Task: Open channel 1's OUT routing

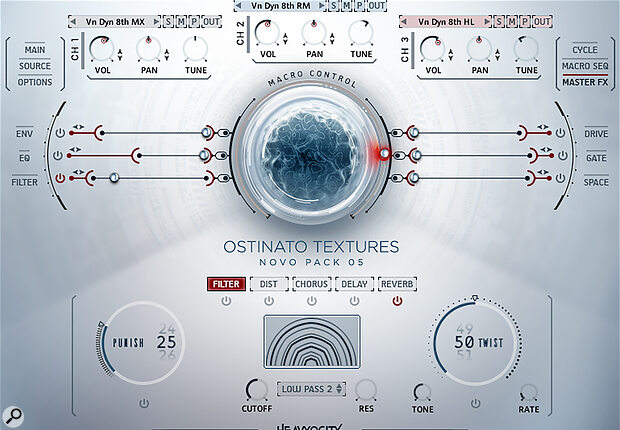Action: click(x=211, y=22)
